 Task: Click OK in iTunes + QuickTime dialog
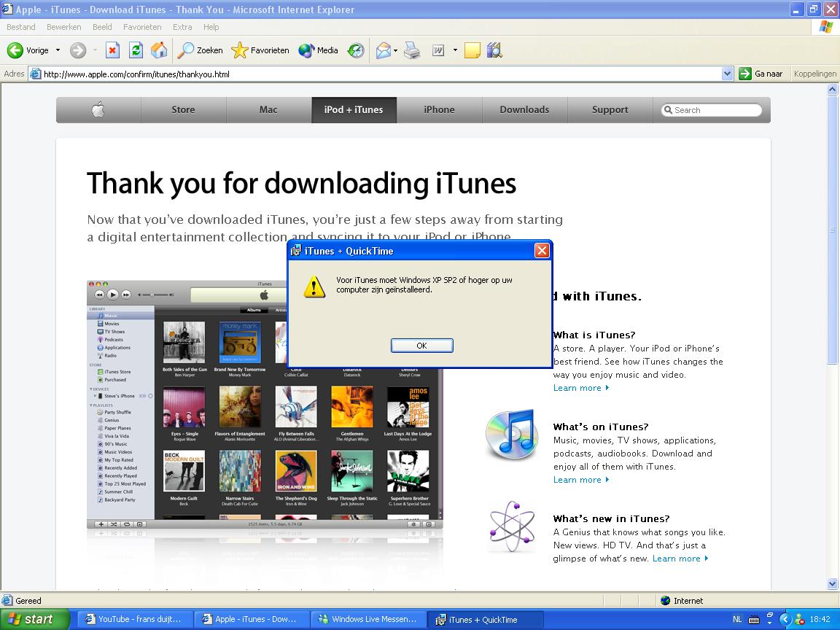coord(421,346)
